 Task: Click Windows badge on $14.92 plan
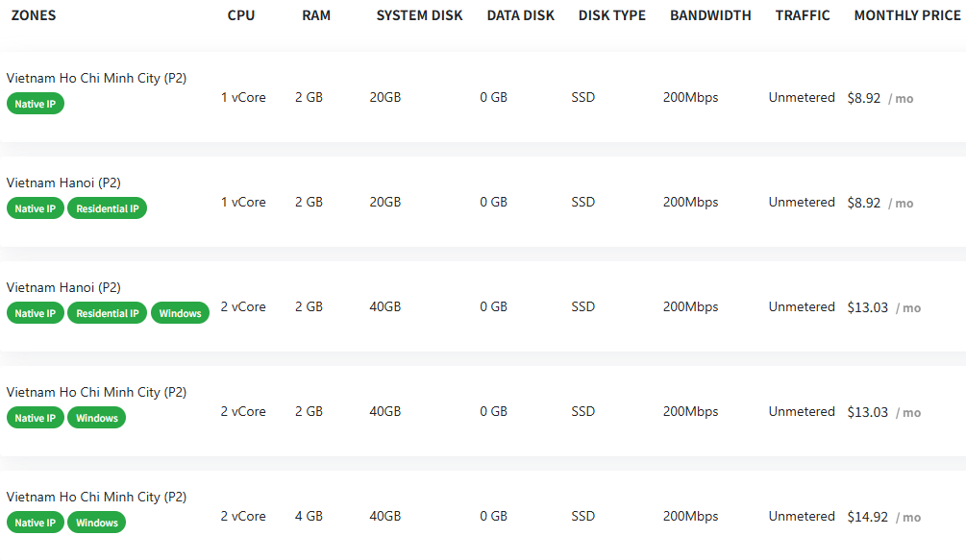97,522
